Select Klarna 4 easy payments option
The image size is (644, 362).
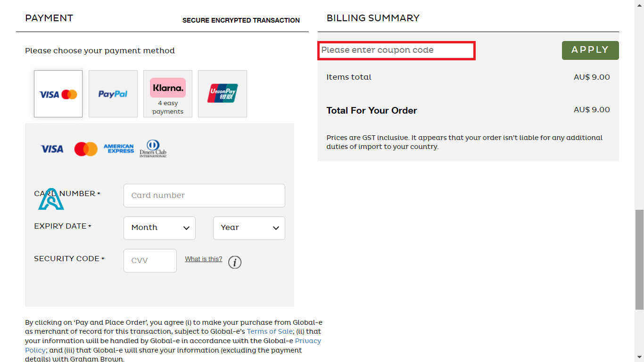[x=168, y=94]
